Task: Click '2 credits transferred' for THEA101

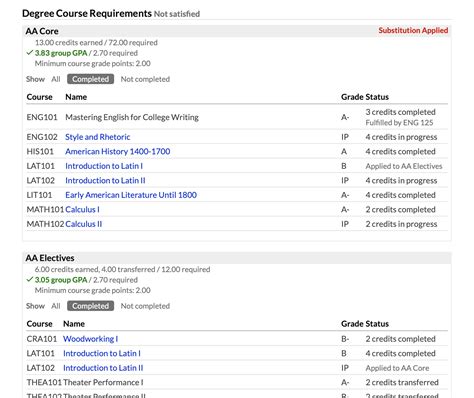Action: (x=402, y=382)
